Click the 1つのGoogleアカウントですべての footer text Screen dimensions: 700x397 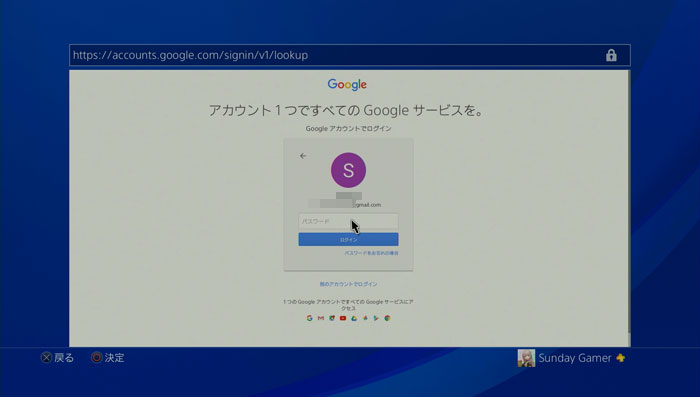click(x=348, y=305)
